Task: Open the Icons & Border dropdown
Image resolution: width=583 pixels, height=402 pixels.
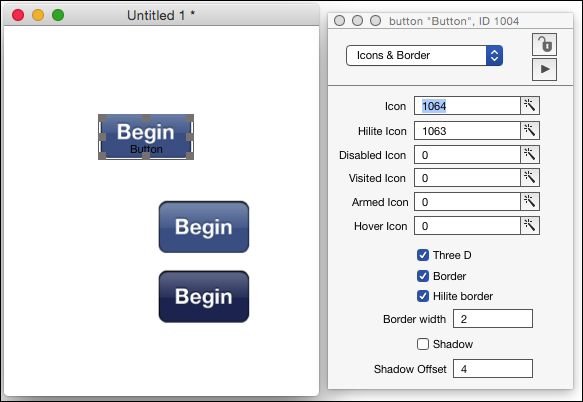Action: 424,55
